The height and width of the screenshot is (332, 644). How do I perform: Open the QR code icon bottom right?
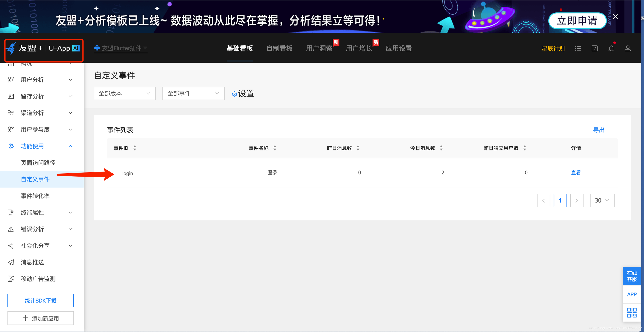click(x=632, y=312)
